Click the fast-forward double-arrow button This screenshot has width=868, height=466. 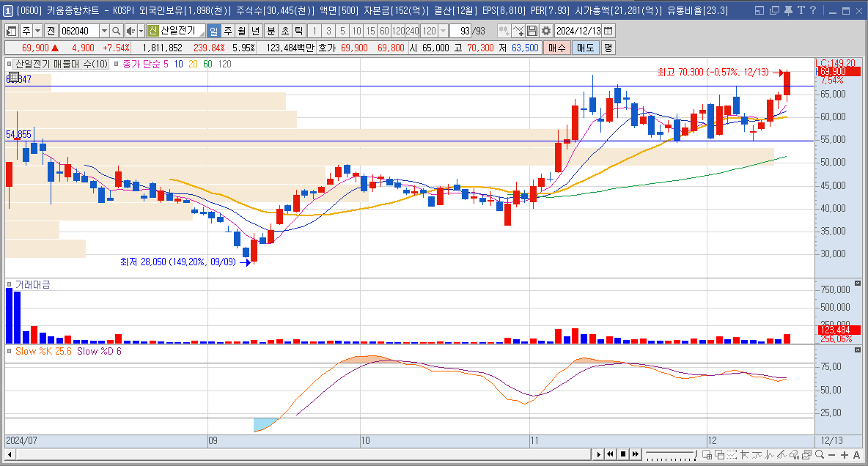point(636,454)
